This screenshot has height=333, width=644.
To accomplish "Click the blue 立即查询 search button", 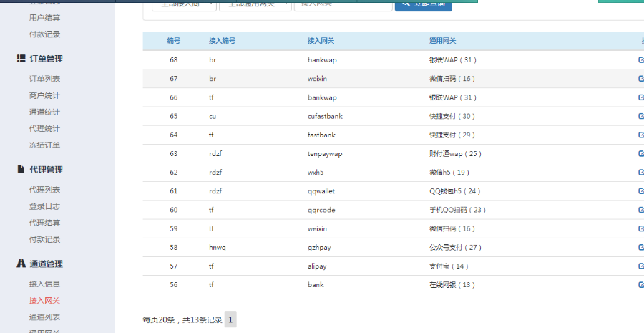I will (424, 5).
